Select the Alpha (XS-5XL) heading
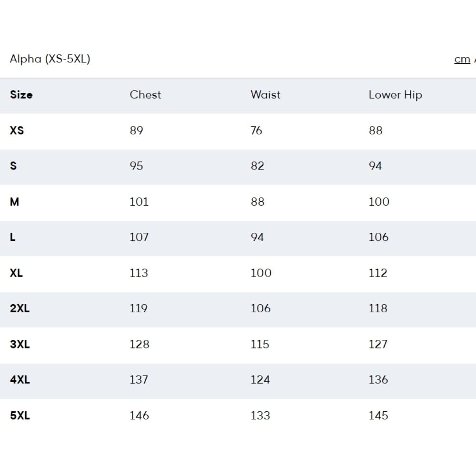The height and width of the screenshot is (476, 476). [50, 59]
